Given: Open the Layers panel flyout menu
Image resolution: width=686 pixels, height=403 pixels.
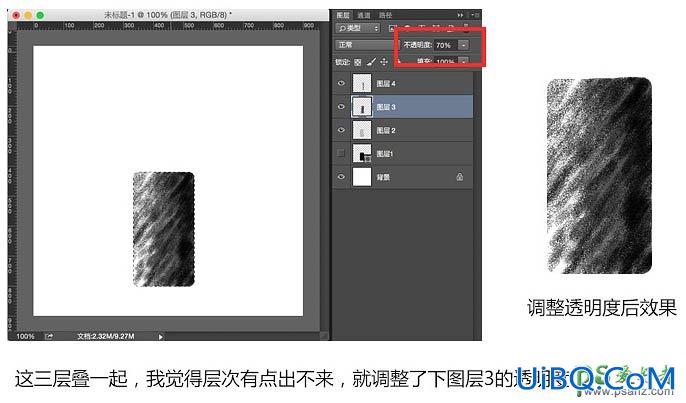Looking at the screenshot, I should 475,15.
